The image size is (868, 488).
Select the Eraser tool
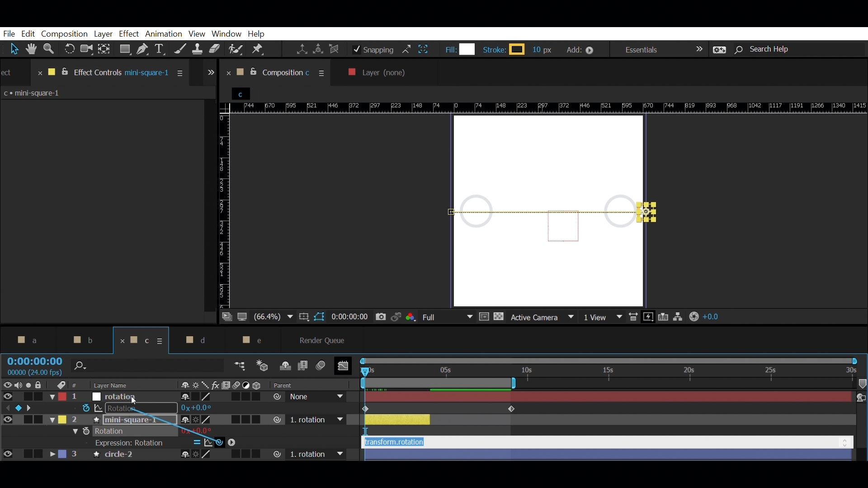click(215, 49)
